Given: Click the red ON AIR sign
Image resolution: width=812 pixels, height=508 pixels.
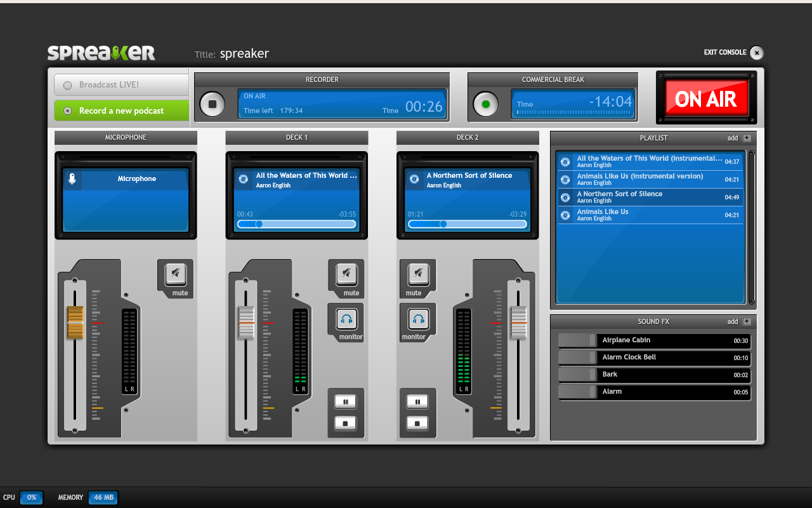Looking at the screenshot, I should (x=705, y=98).
